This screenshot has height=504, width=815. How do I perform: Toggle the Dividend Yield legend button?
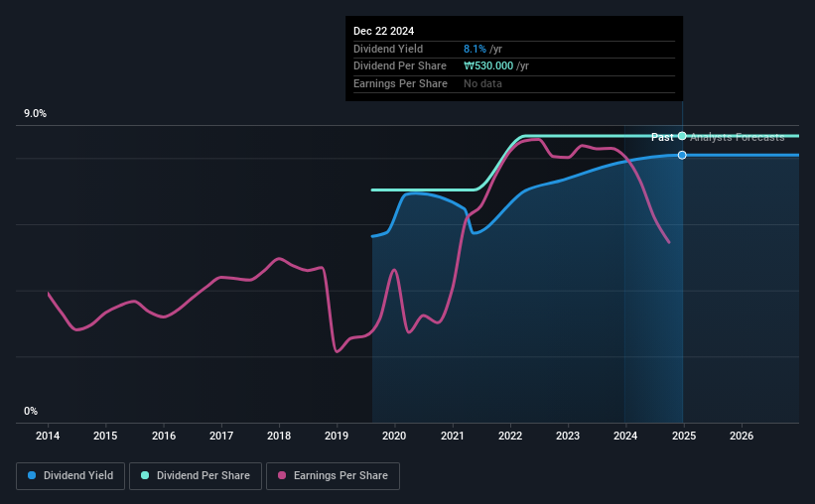point(70,476)
